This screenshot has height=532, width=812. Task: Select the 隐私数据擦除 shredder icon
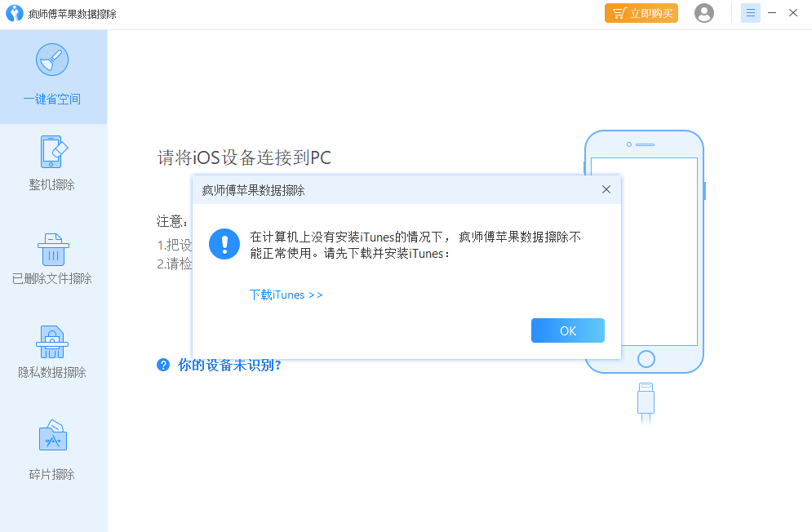tap(52, 342)
